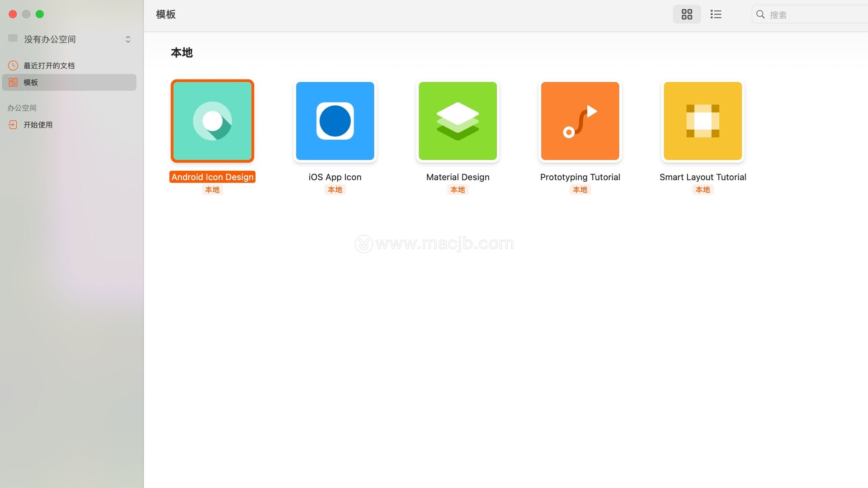Click 开始使用 sign-in link
This screenshot has width=868, height=488.
click(x=38, y=125)
